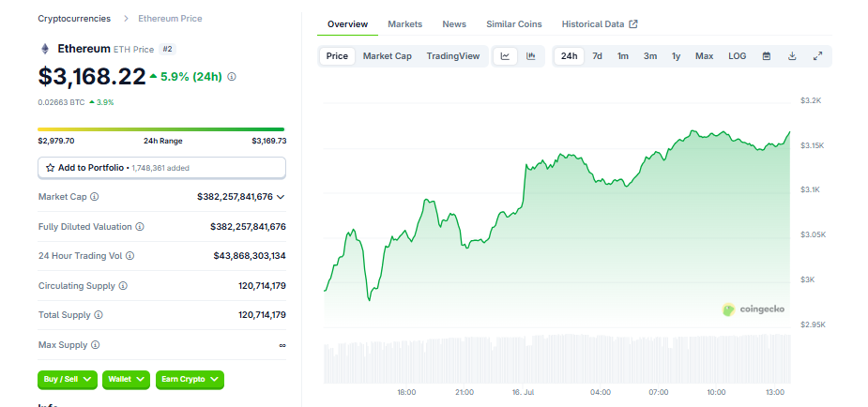Click info icon next to Market Cap
Viewport: 868px width, 407px height.
pos(94,197)
